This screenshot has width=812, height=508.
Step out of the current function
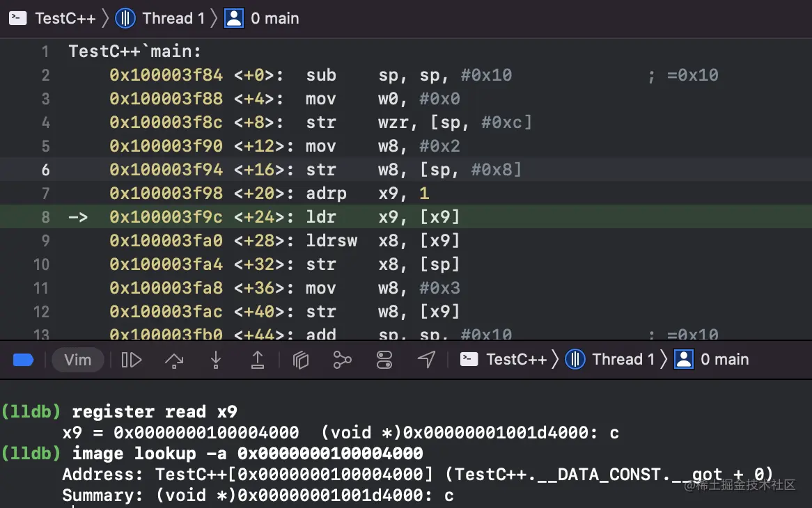(258, 360)
